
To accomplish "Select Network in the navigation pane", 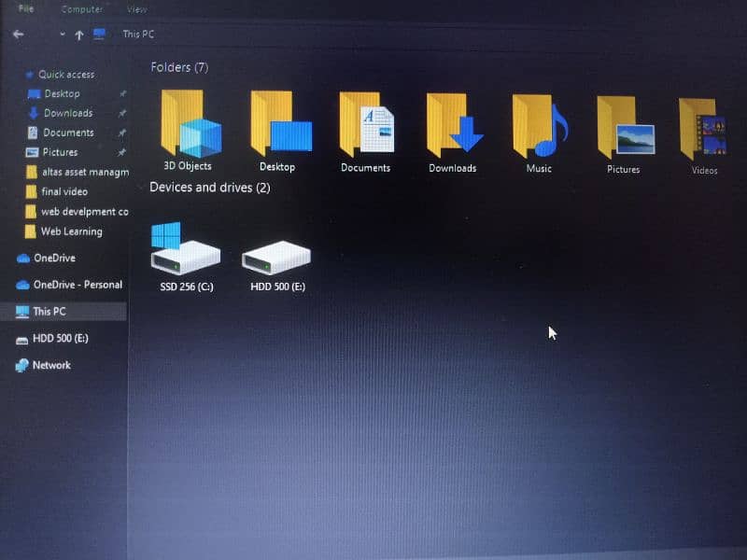I will [51, 365].
